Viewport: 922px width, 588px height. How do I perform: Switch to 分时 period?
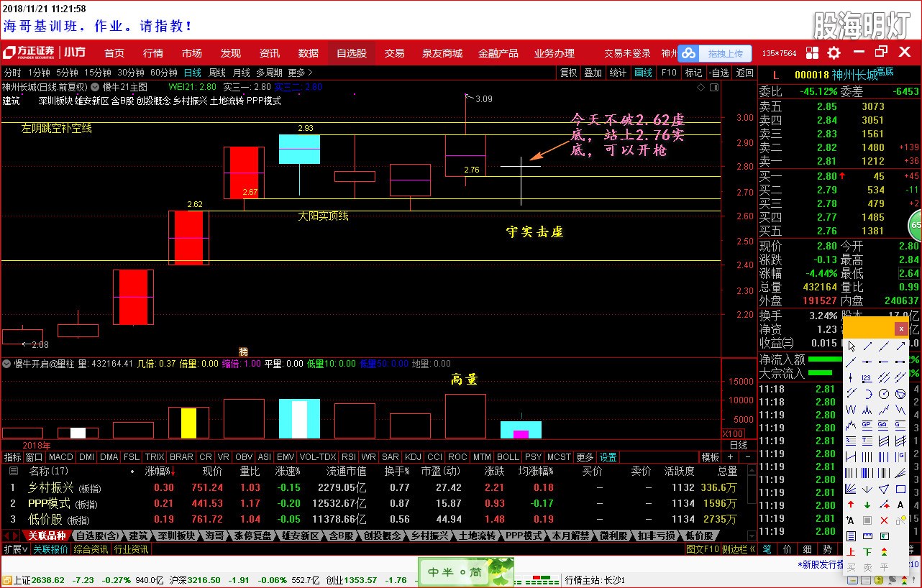12,73
